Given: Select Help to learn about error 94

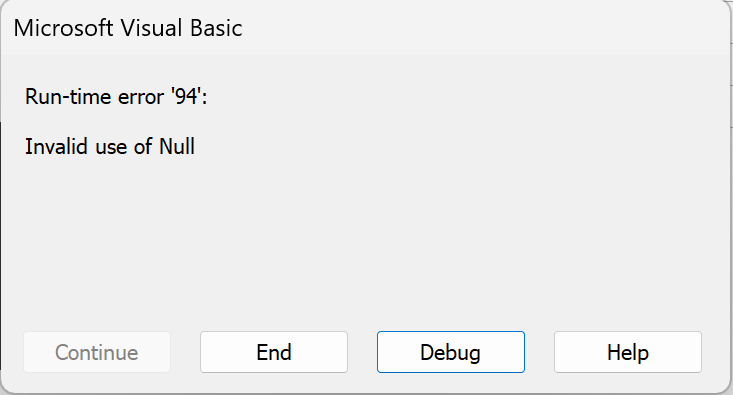Looking at the screenshot, I should pos(628,352).
